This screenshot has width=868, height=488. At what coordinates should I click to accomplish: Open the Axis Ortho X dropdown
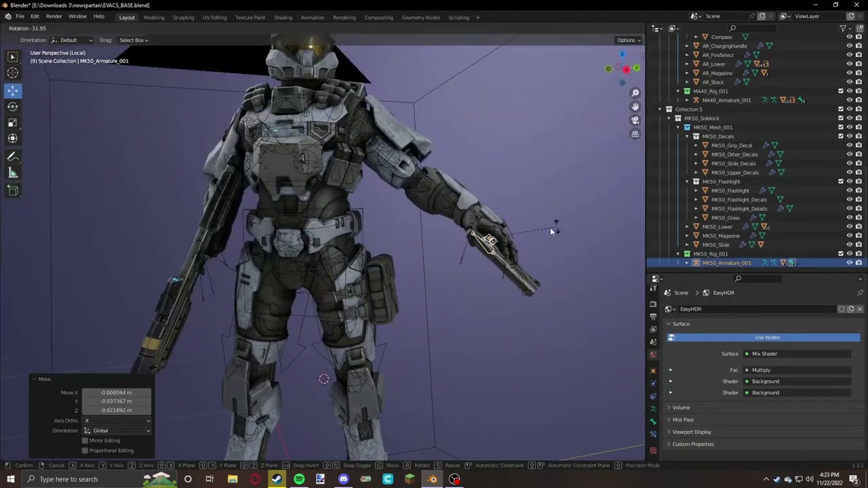(117, 421)
